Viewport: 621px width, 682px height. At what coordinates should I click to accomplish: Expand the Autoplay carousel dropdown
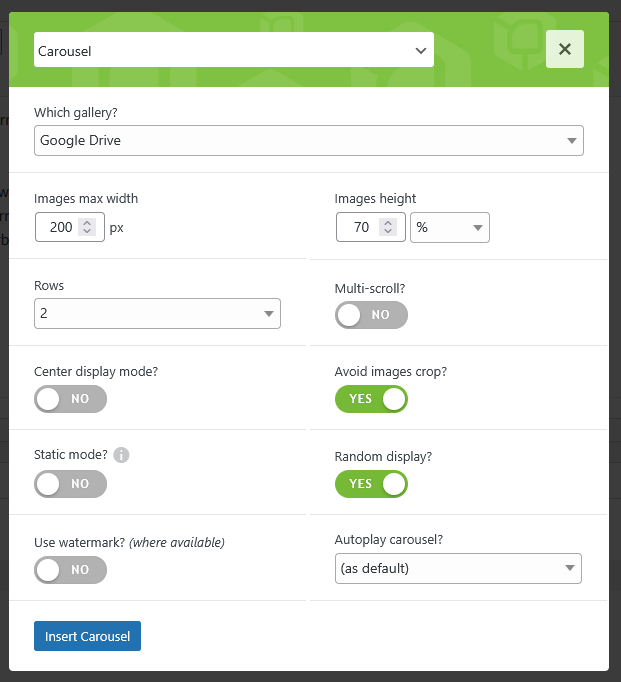(457, 569)
